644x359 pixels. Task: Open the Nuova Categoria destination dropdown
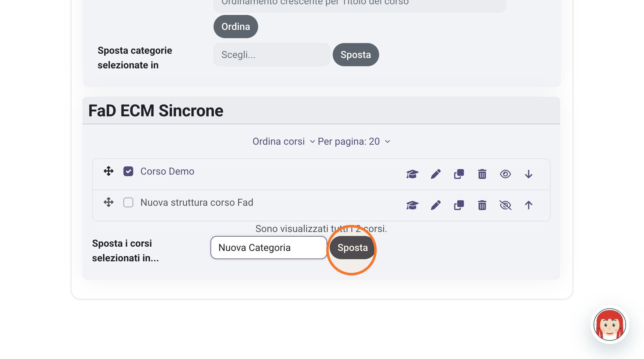(269, 248)
